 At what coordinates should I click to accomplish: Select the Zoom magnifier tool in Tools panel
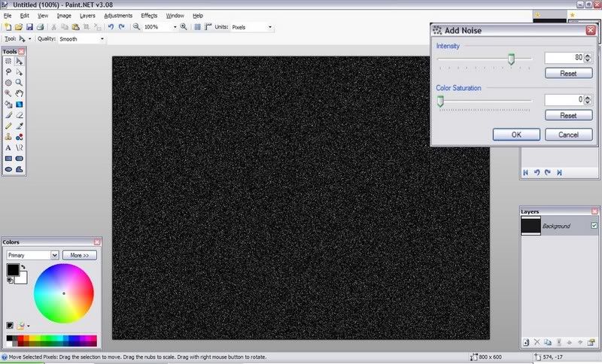(x=20, y=83)
